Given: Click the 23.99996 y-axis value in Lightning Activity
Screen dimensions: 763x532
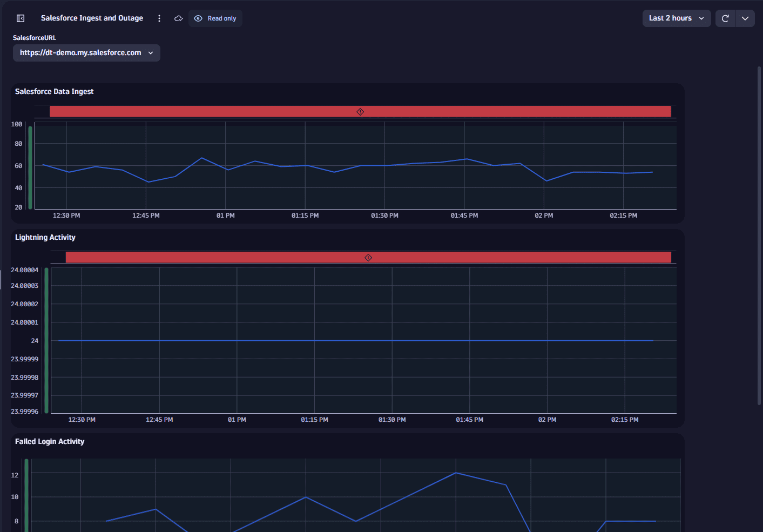Looking at the screenshot, I should click(x=25, y=412).
